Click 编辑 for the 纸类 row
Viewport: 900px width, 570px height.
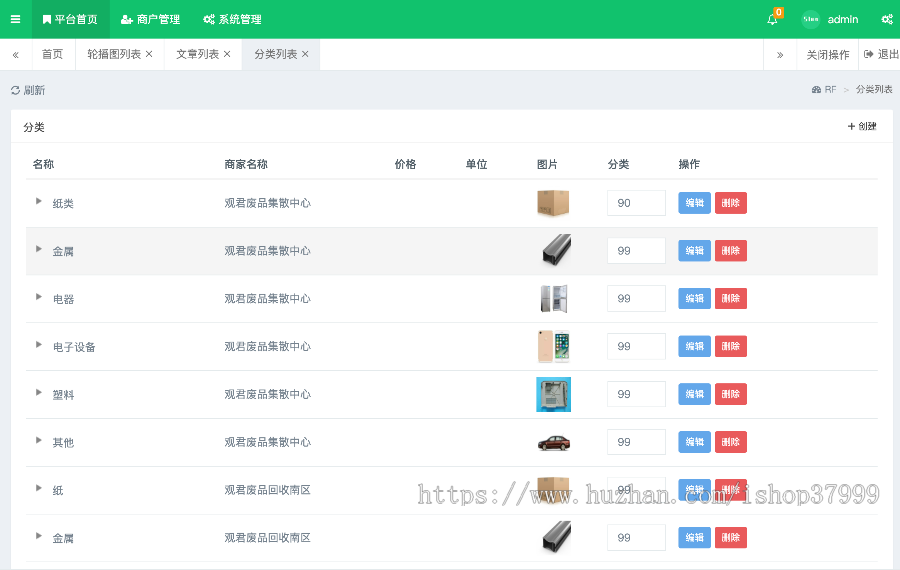click(695, 203)
